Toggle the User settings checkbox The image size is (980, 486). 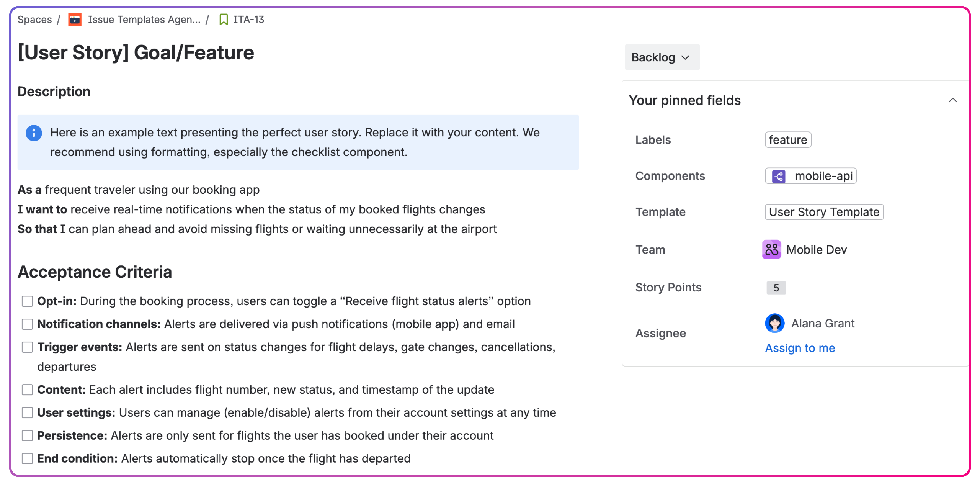[x=27, y=413]
